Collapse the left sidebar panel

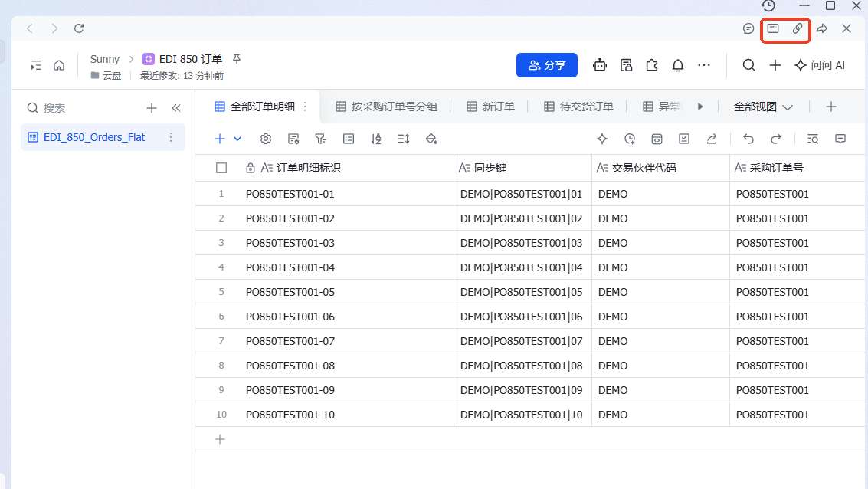coord(176,108)
